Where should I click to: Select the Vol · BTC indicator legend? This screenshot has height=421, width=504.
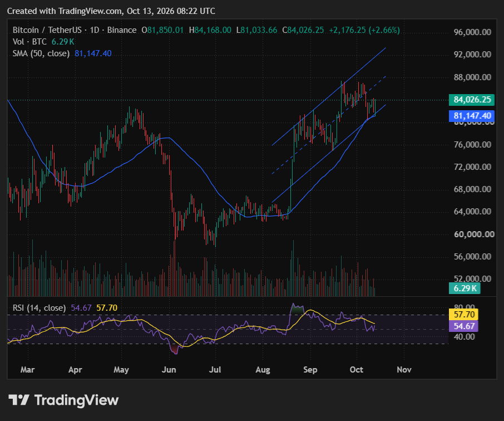tap(29, 42)
